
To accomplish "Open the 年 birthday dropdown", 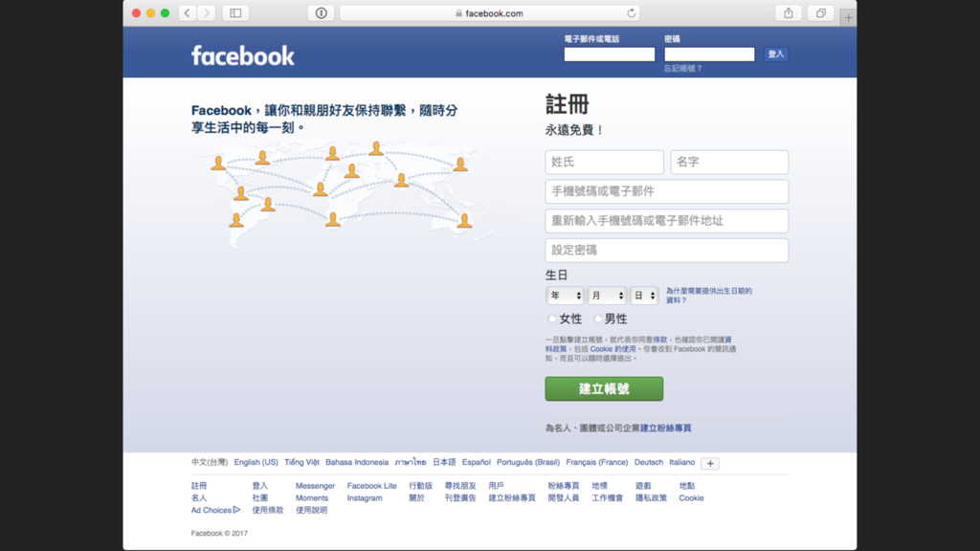I will point(565,296).
